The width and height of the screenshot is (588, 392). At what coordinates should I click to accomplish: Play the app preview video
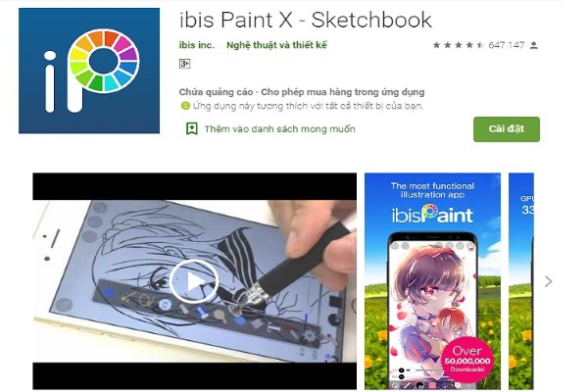194,281
